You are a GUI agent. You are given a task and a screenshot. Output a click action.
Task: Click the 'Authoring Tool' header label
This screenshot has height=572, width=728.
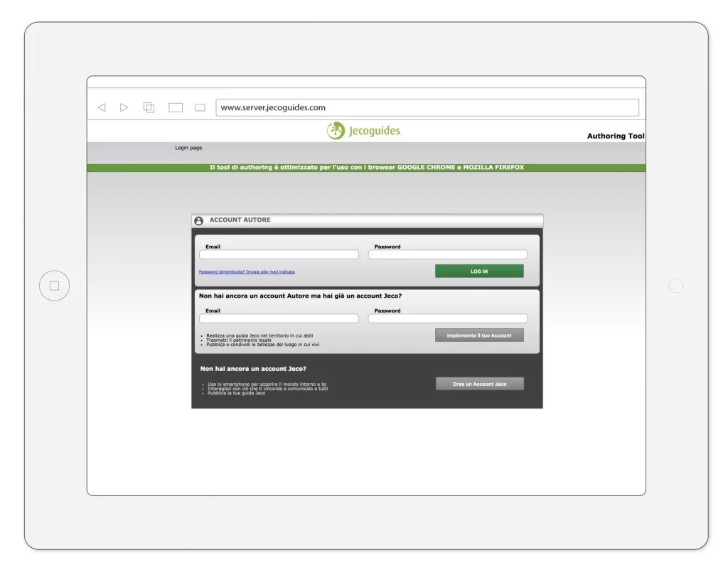pos(616,136)
